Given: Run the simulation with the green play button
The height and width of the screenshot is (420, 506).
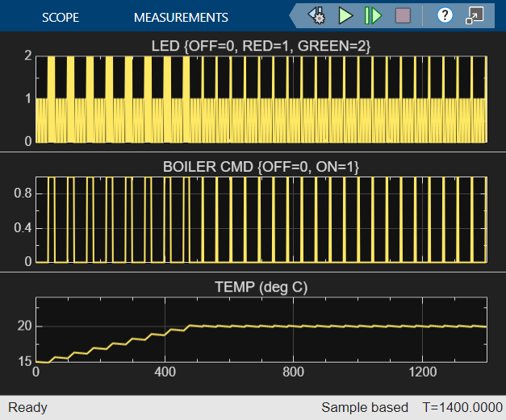Looking at the screenshot, I should pyautogui.click(x=345, y=15).
